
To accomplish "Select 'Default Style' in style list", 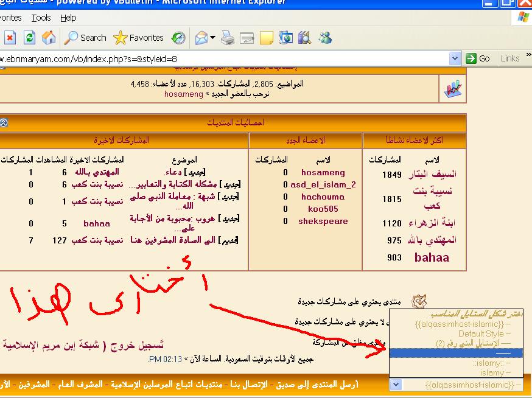I will 480,333.
